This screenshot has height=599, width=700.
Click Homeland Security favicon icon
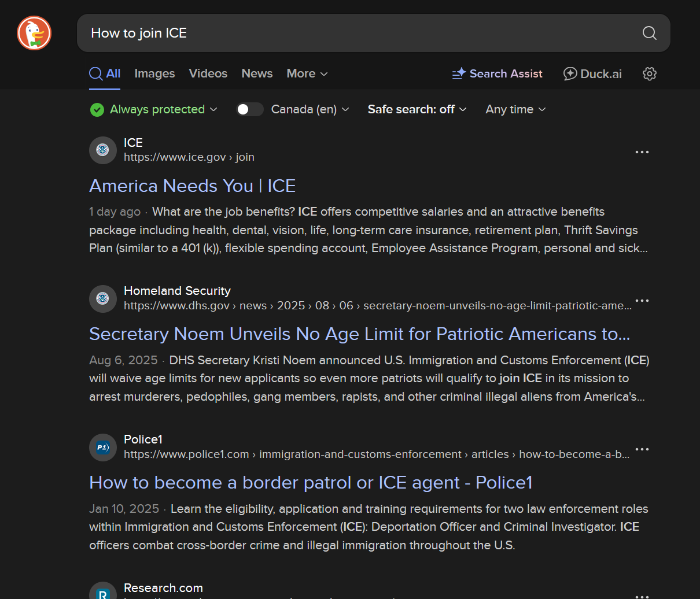(103, 298)
